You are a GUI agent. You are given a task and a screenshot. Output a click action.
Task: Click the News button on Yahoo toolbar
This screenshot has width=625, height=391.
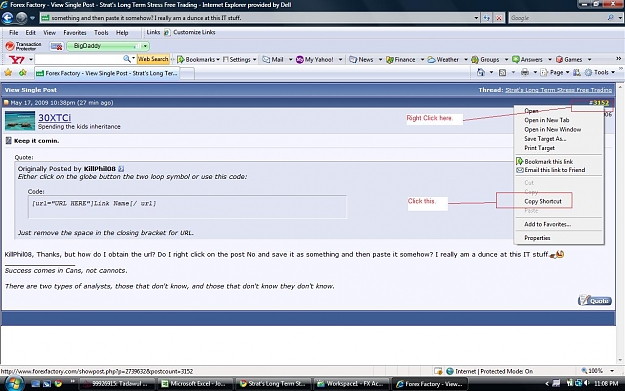361,59
